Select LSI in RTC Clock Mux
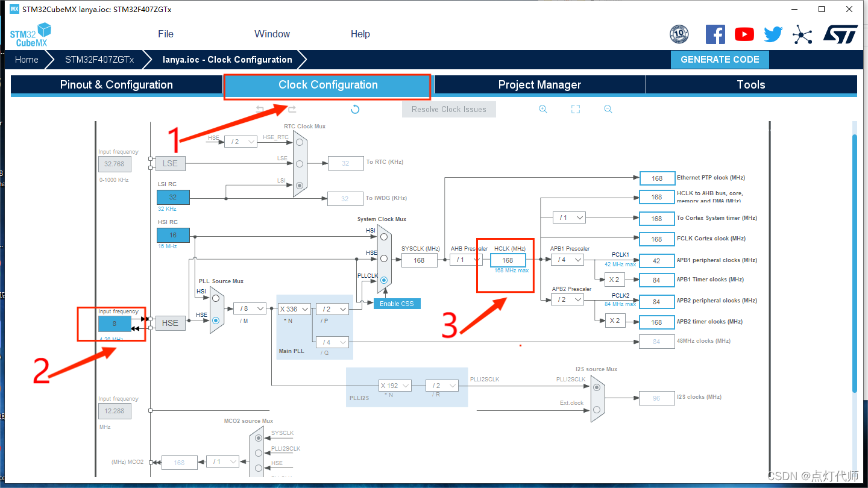 [x=300, y=185]
